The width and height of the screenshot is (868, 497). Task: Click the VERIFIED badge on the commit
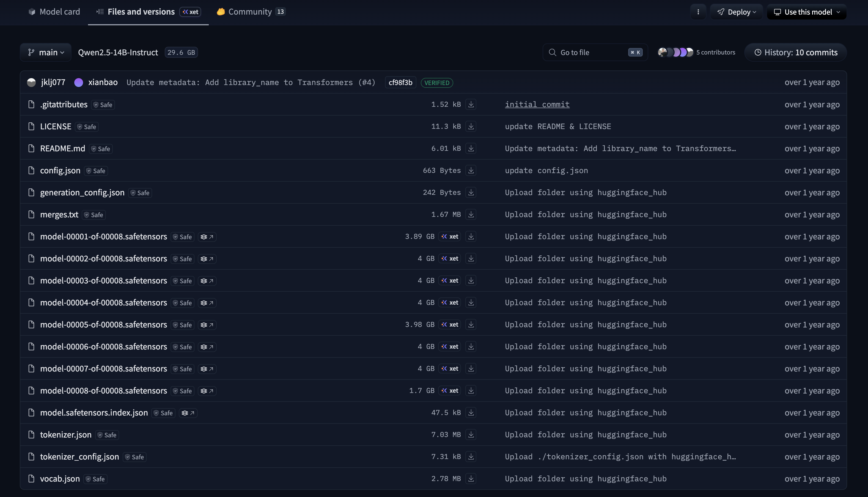437,83
